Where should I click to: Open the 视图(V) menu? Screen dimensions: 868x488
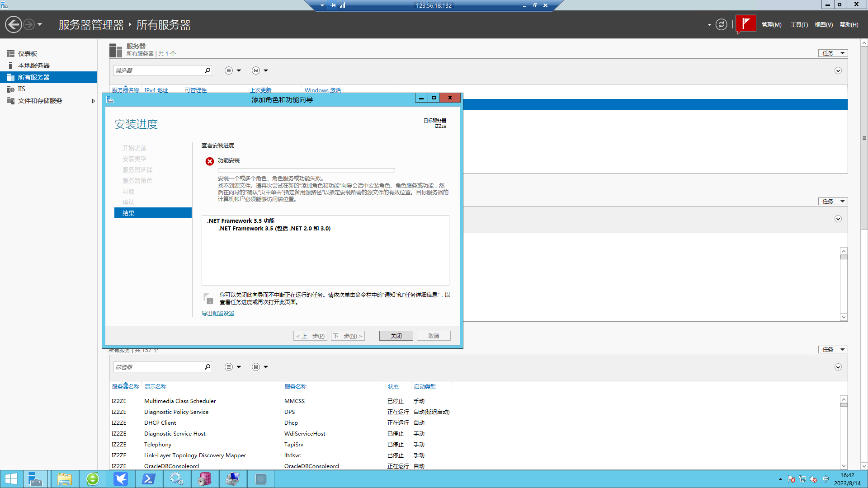823,25
